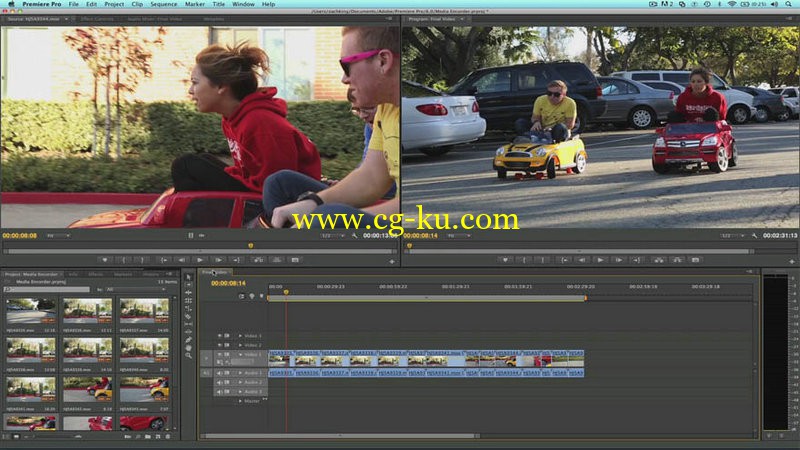Screen dimensions: 800x450
Task: Expand the Video 3 track
Action: pos(240,336)
